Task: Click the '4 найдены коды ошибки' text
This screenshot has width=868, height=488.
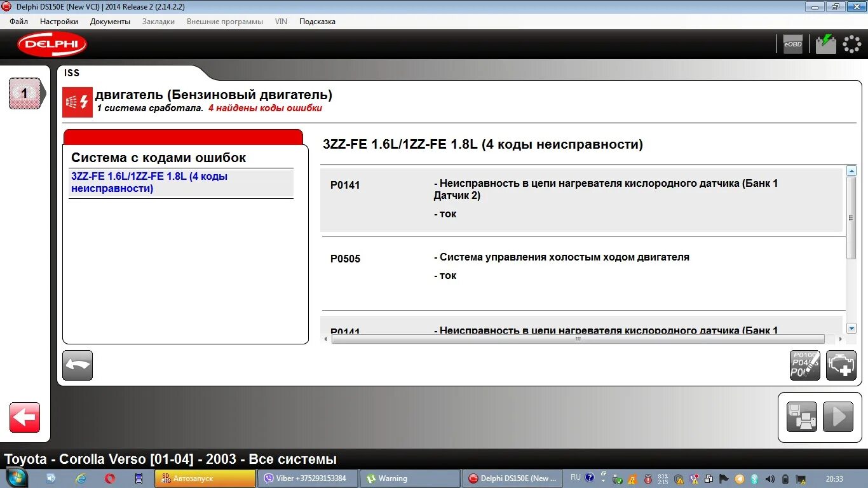Action: (x=265, y=108)
